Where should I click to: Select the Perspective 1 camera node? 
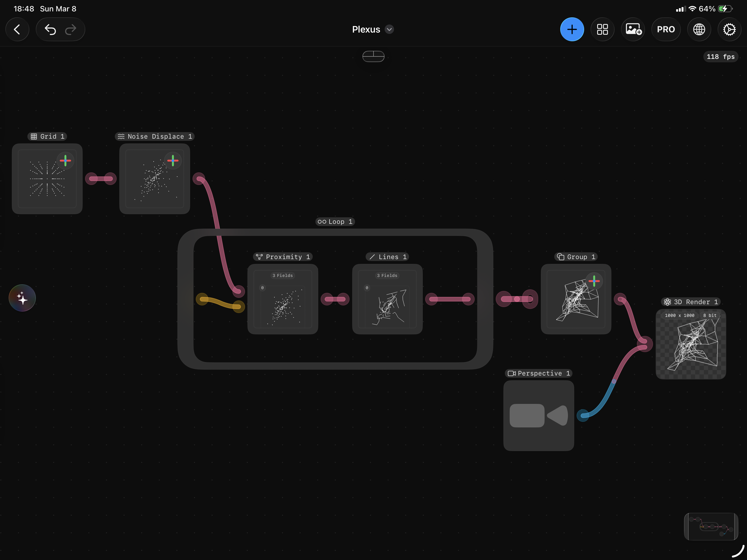(538, 416)
